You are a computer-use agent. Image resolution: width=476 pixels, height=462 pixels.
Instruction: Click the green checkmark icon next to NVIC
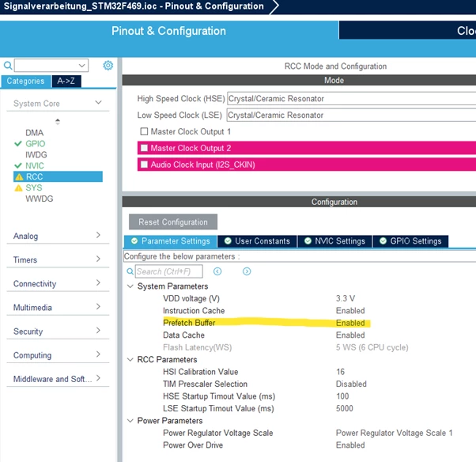[18, 165]
